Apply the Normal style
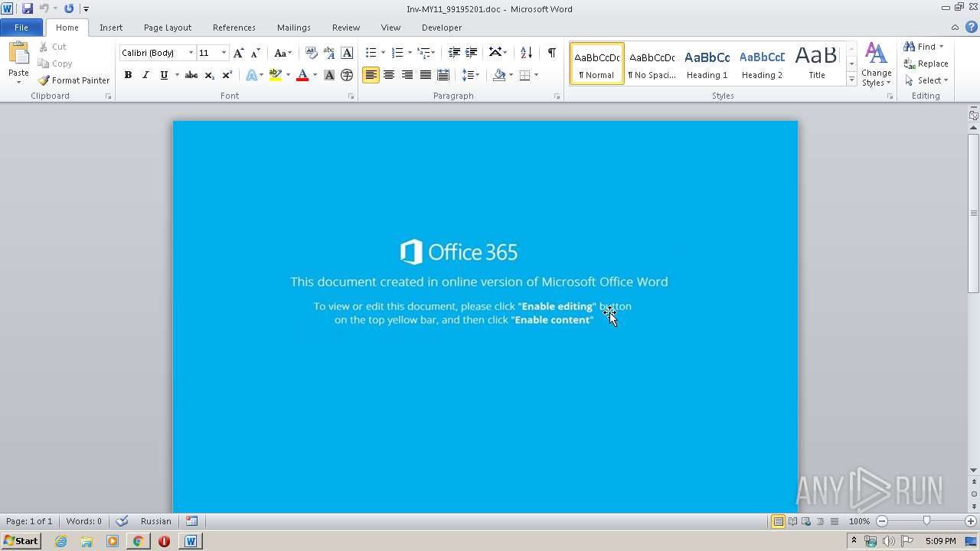The image size is (980, 551). tap(597, 64)
